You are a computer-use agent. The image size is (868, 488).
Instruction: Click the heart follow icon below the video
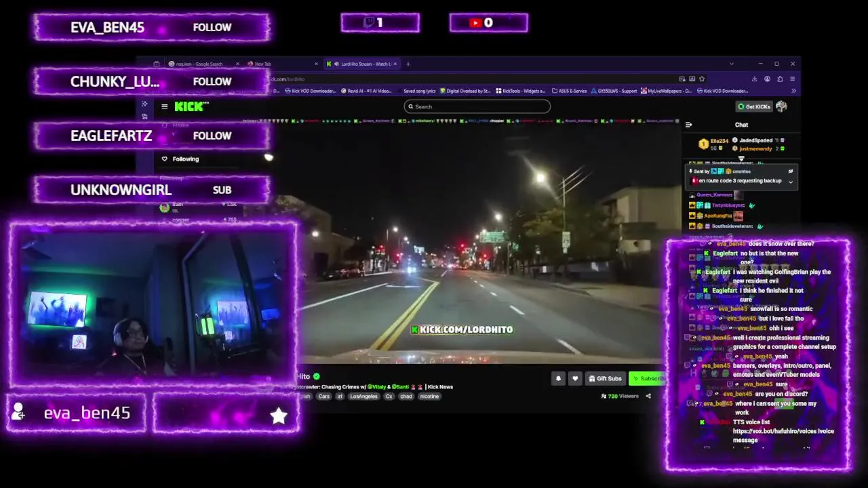click(575, 378)
